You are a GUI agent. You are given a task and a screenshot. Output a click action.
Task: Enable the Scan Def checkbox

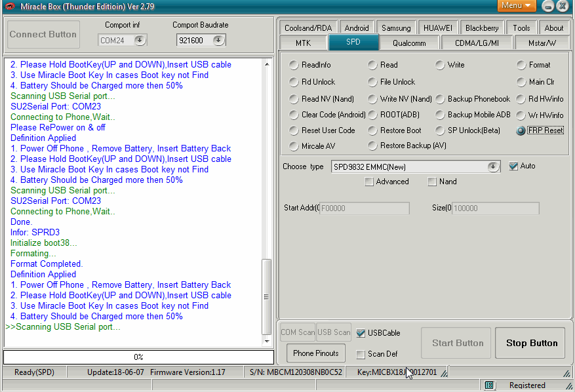click(361, 354)
